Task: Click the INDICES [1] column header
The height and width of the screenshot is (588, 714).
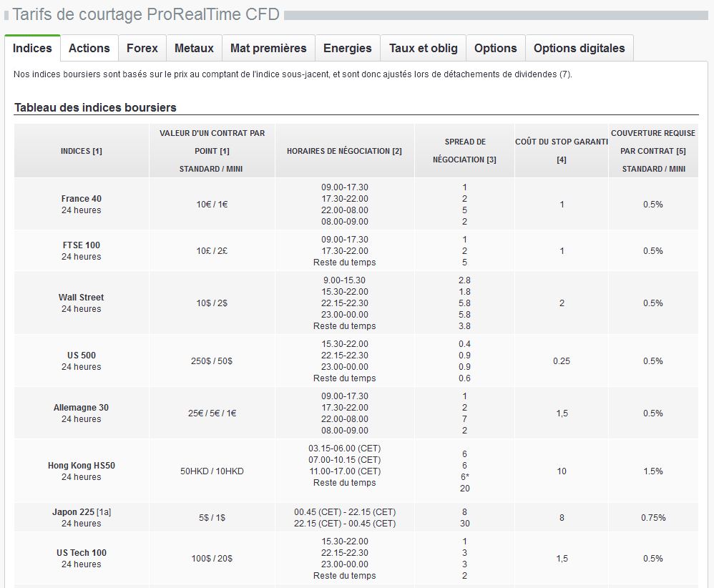Action: pos(82,151)
